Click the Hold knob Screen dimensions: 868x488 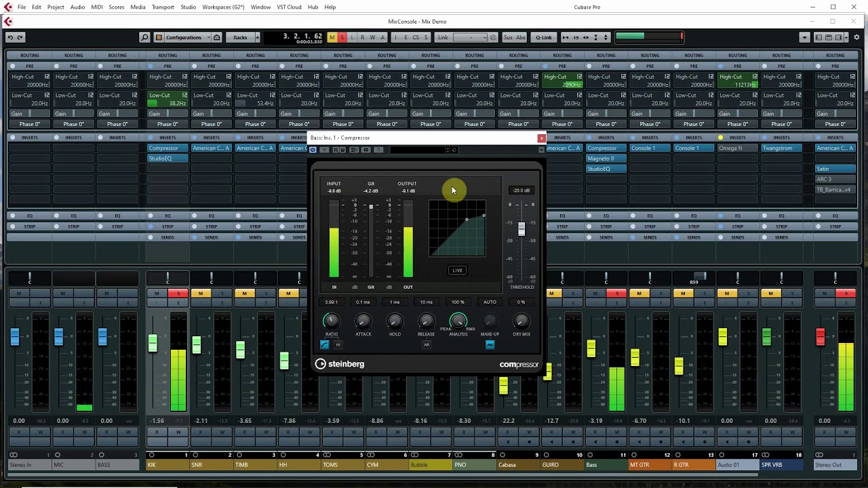pos(395,321)
